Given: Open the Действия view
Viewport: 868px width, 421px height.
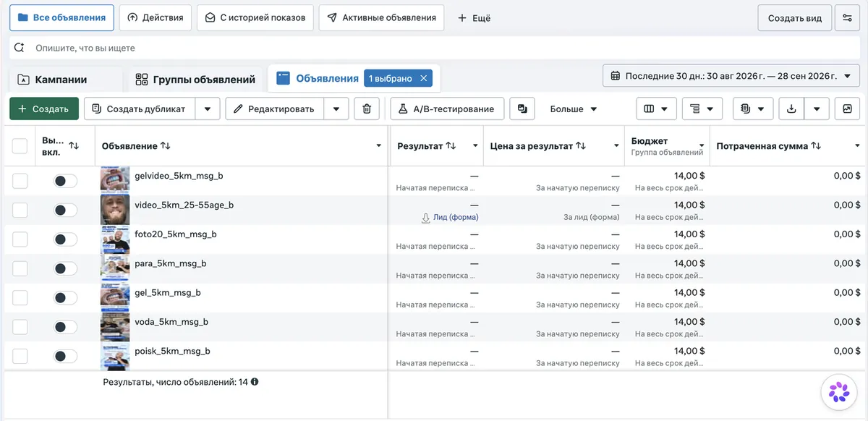Looking at the screenshot, I should [155, 17].
